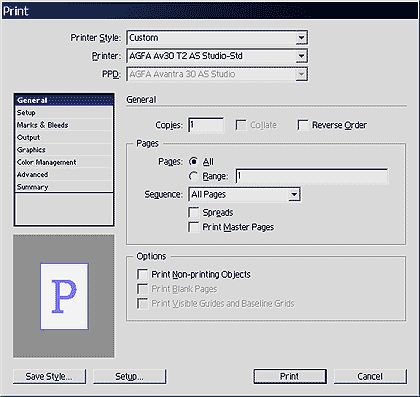
Task: Open the Printer dropdown list
Action: (x=217, y=56)
